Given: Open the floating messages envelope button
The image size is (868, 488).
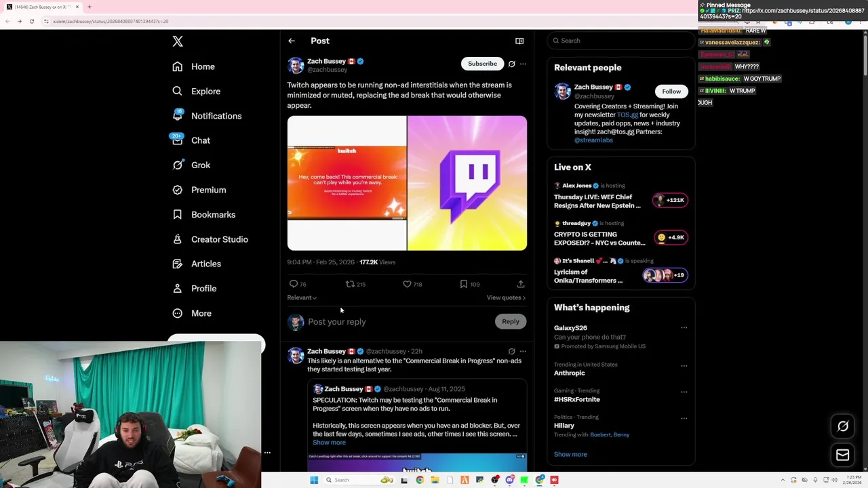Looking at the screenshot, I should pos(843,455).
